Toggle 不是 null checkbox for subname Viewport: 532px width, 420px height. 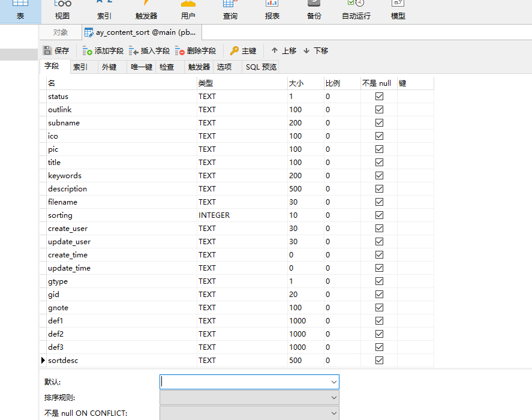(379, 123)
